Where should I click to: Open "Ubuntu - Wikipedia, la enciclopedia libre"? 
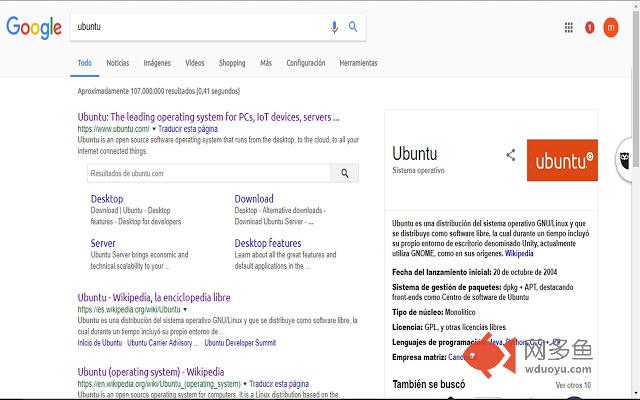(154, 298)
